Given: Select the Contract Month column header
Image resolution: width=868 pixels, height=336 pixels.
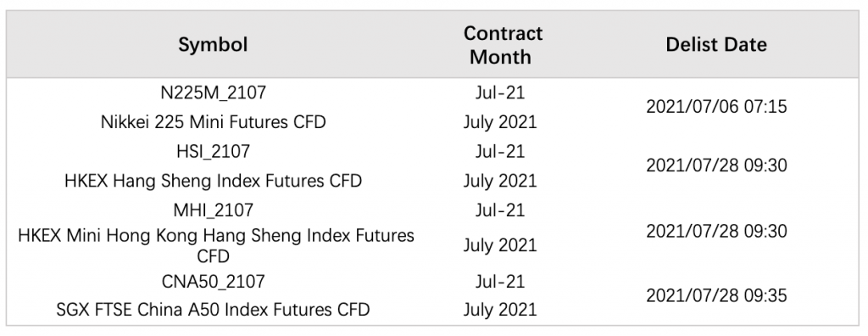Looking at the screenshot, I should click(x=504, y=45).
